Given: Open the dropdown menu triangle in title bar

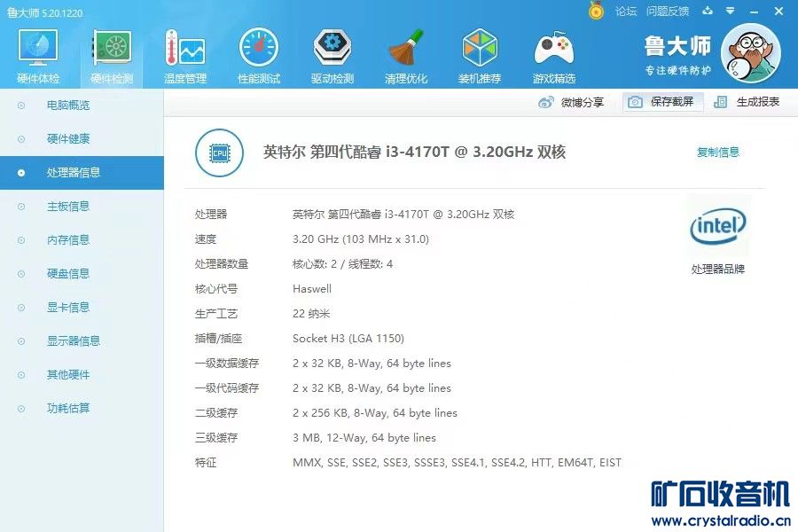Looking at the screenshot, I should [731, 11].
